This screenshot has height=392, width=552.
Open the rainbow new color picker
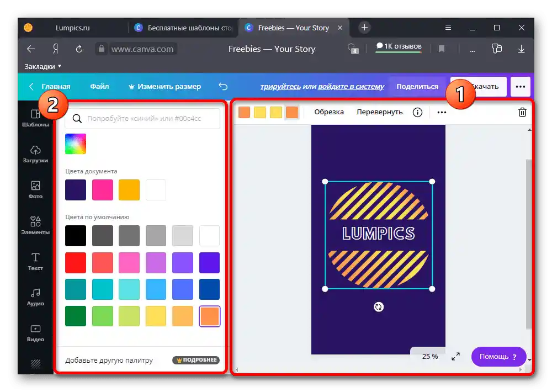76,144
